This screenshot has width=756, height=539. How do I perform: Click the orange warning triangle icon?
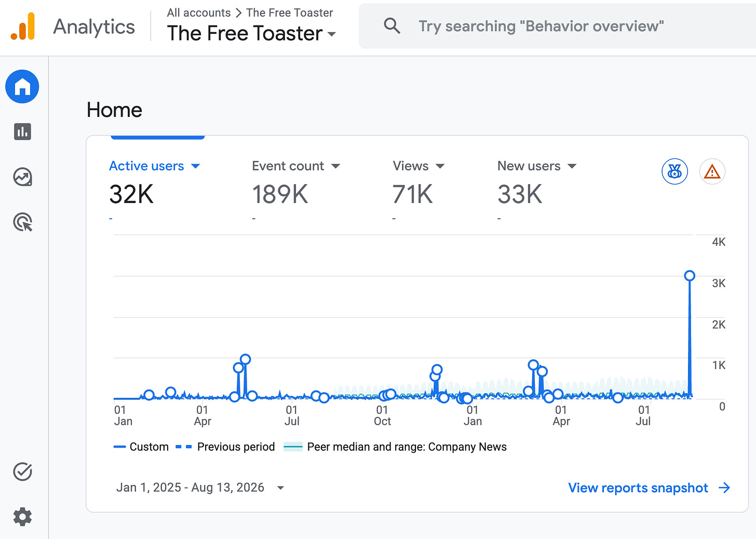[x=712, y=171]
